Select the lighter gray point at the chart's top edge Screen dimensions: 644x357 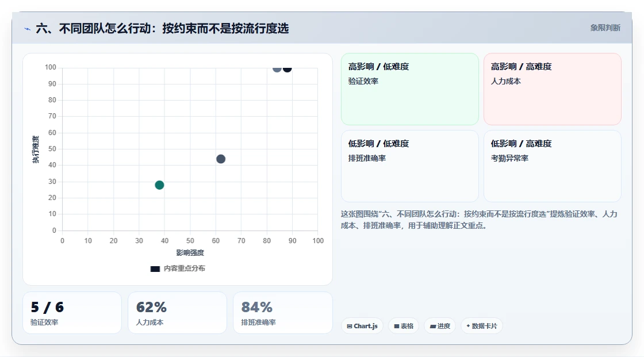pyautogui.click(x=277, y=68)
